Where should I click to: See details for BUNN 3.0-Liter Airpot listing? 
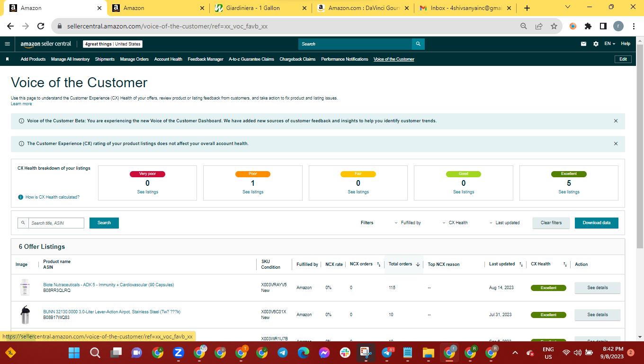click(598, 315)
